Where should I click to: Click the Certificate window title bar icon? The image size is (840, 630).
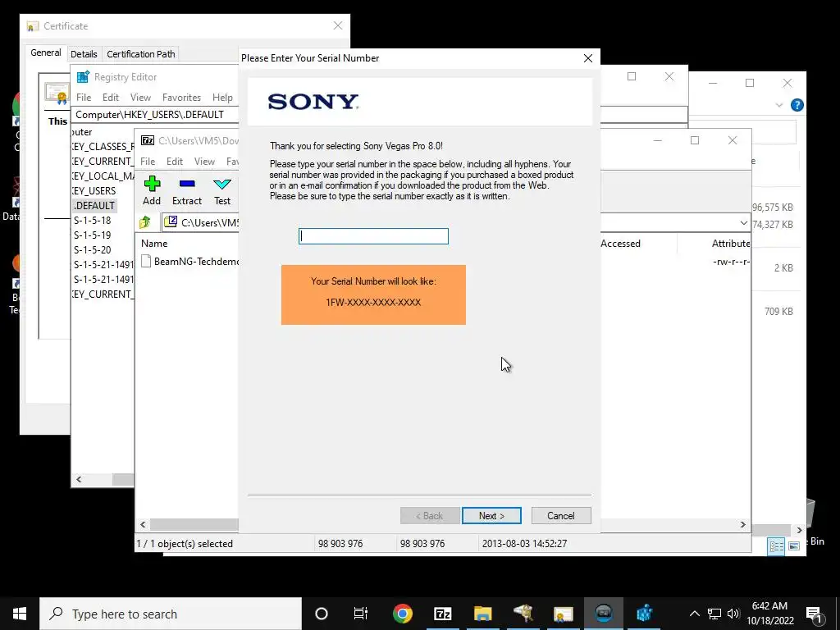(x=33, y=25)
